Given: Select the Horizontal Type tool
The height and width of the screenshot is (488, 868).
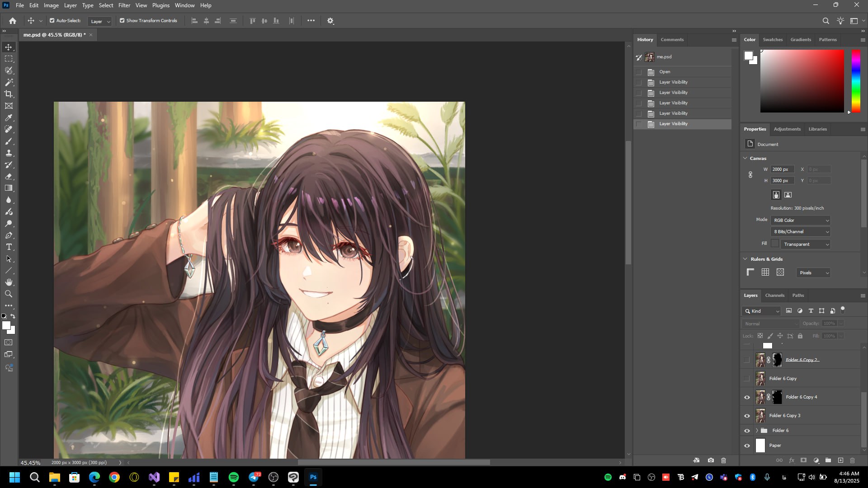Looking at the screenshot, I should tap(9, 247).
